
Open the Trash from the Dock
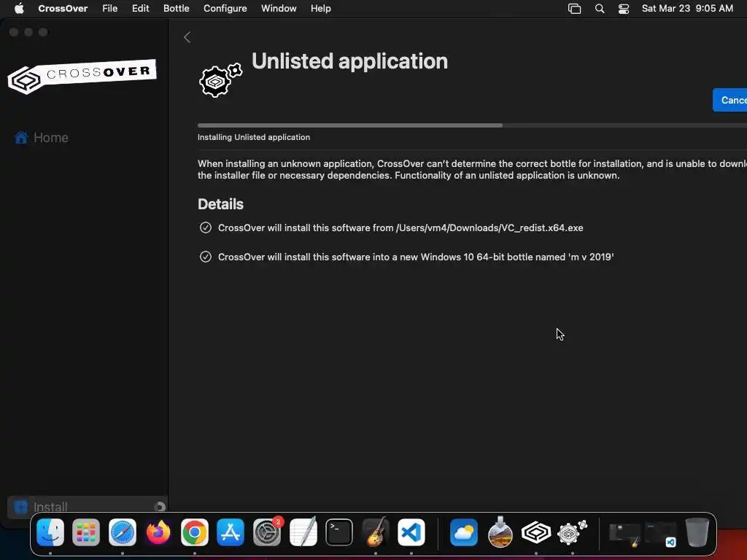point(697,532)
